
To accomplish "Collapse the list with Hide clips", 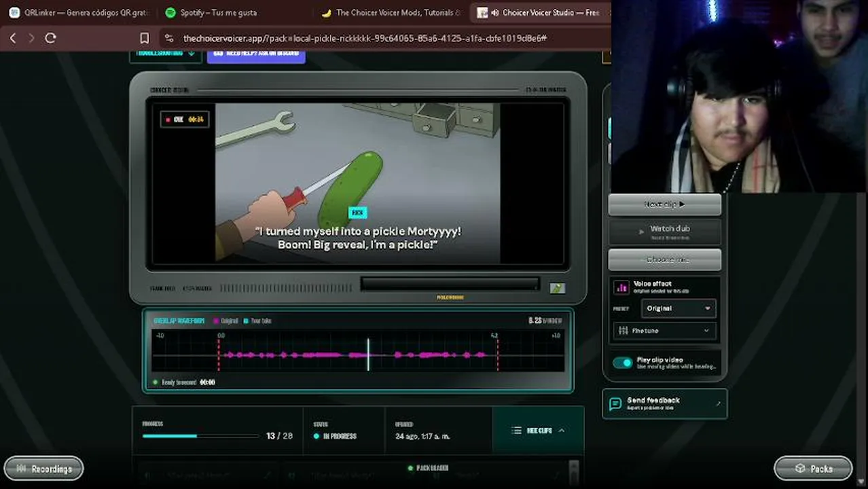I will [x=538, y=431].
